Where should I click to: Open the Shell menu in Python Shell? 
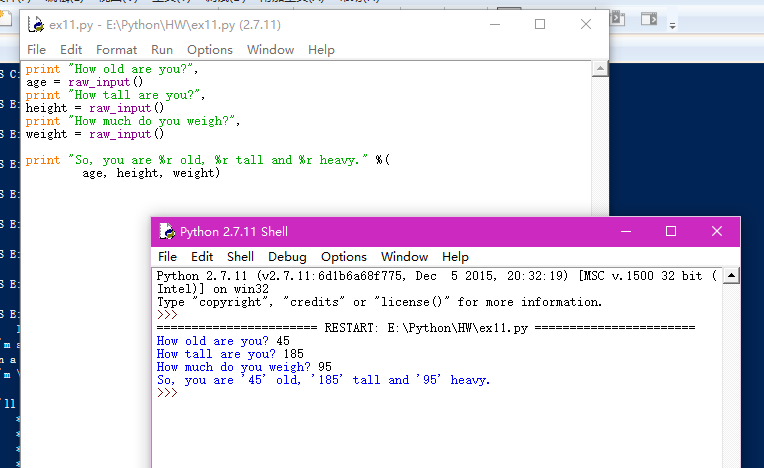[x=240, y=256]
